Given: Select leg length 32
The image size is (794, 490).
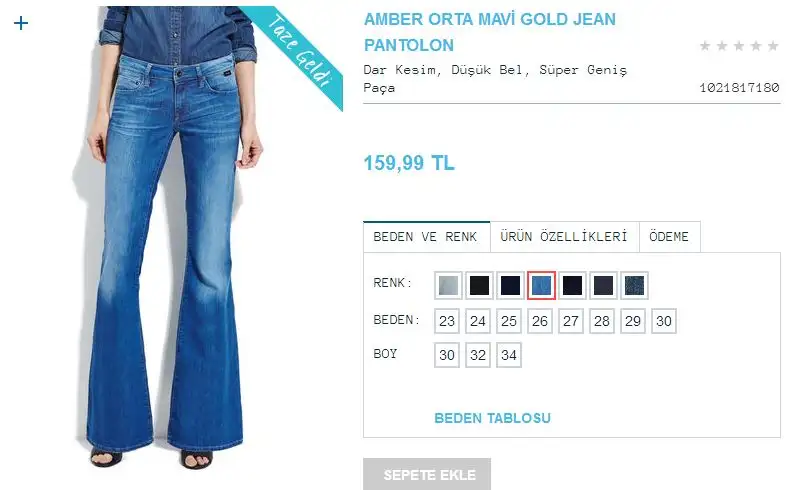Looking at the screenshot, I should [x=478, y=355].
